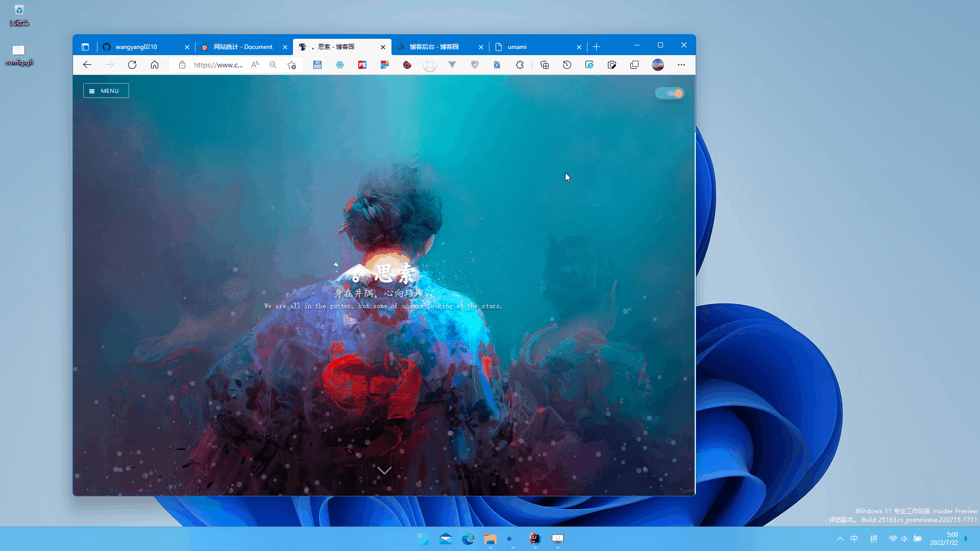Go back to the previous page
Screen dimensions: 980x551
[x=87, y=65]
